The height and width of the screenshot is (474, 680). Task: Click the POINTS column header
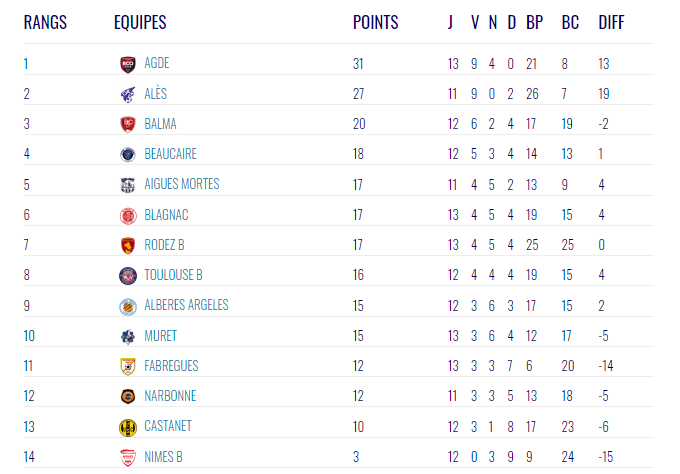(376, 22)
